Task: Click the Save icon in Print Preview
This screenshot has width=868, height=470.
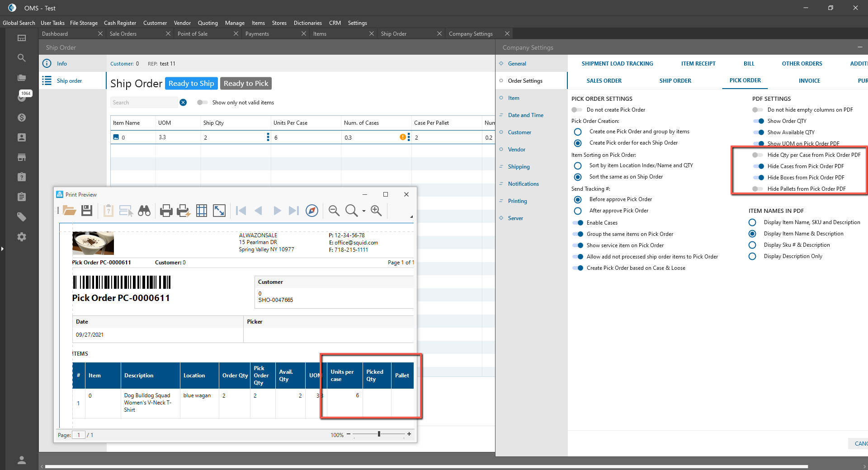Action: coord(87,211)
